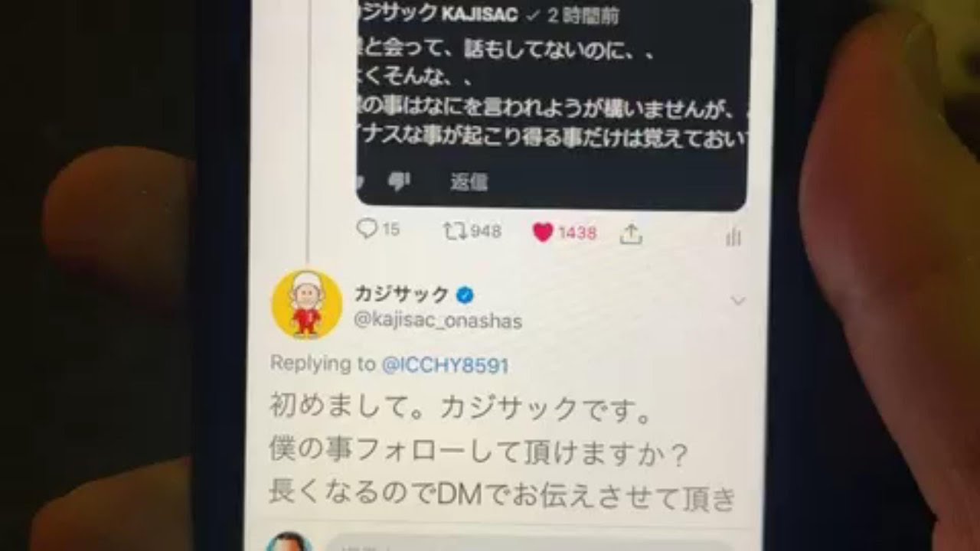Tap the retweet icon with 948
This screenshot has width=980, height=551.
pyautogui.click(x=454, y=230)
